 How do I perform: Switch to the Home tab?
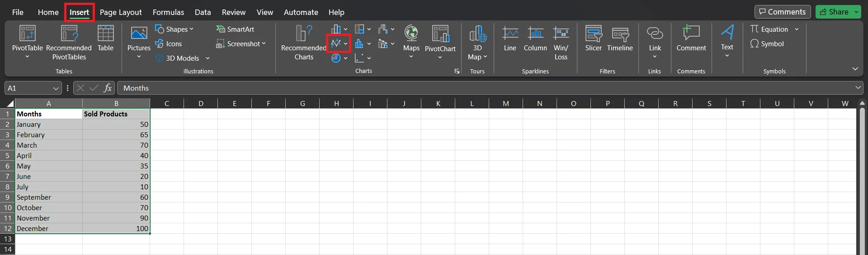tap(48, 12)
